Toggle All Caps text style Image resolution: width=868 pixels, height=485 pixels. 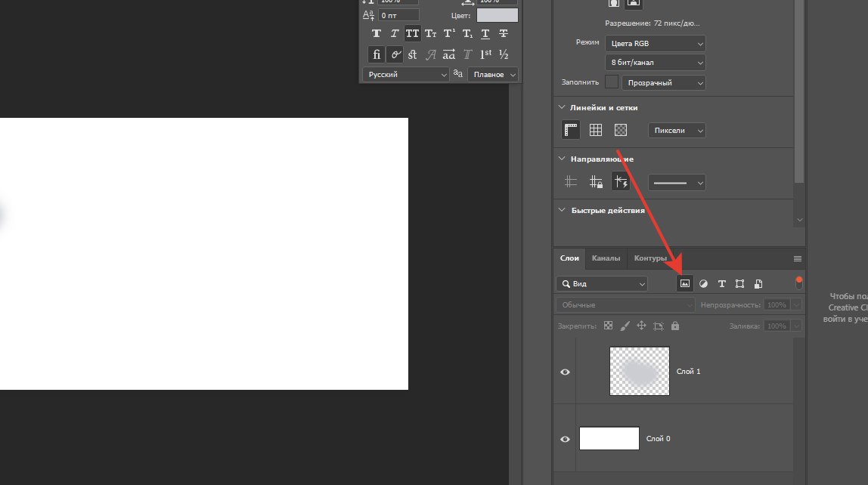[412, 34]
